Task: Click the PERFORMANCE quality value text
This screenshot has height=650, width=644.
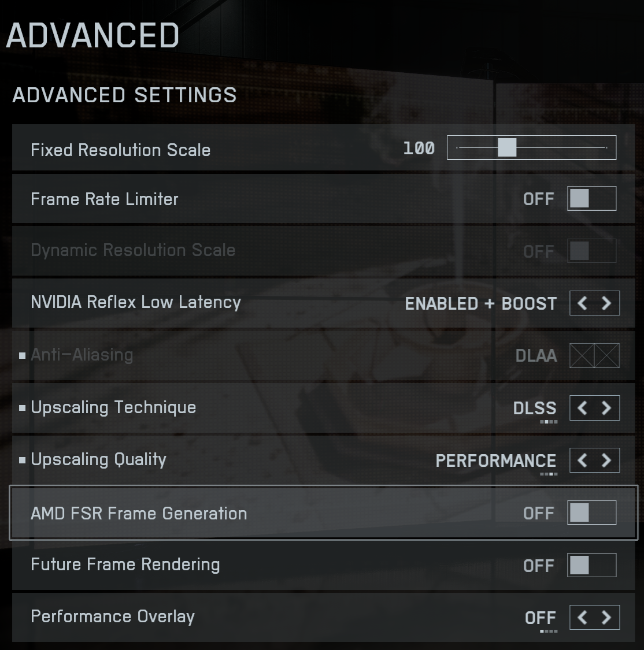Action: (495, 460)
